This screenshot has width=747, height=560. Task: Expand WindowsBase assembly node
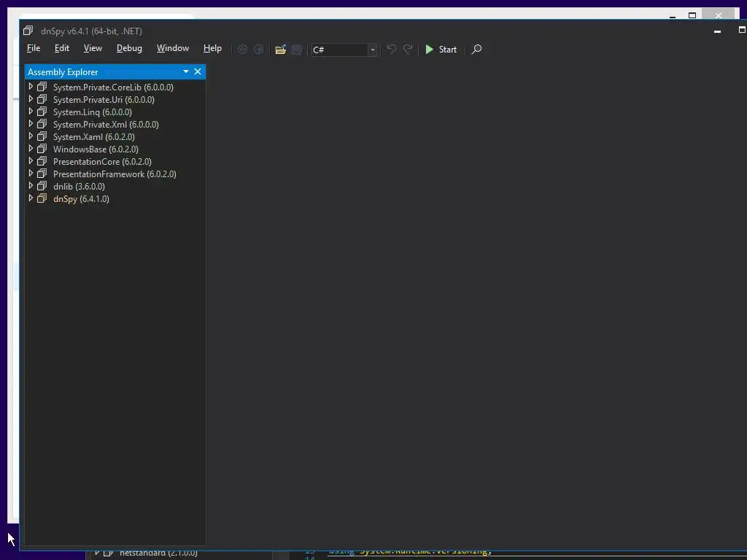coord(31,149)
